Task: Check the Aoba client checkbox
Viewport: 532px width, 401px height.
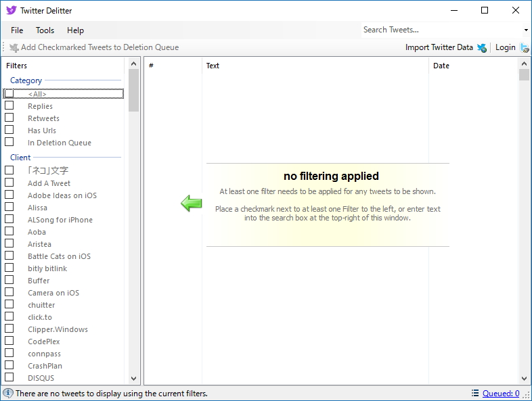Action: pyautogui.click(x=9, y=231)
